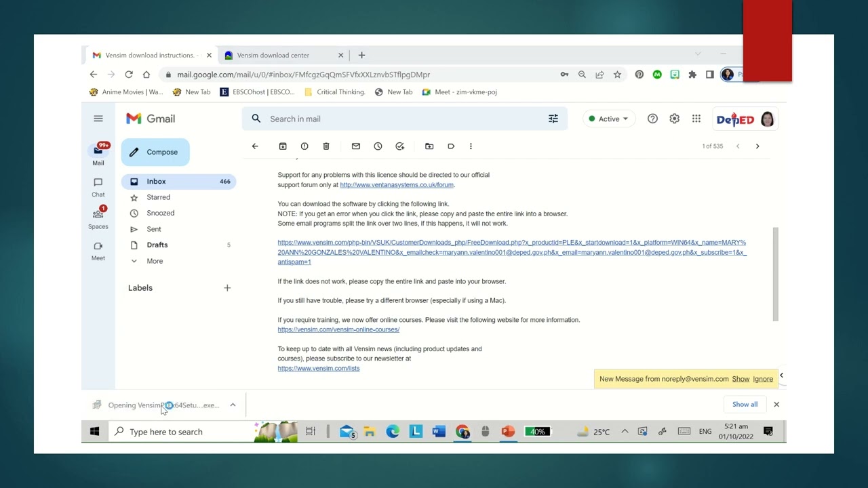Image resolution: width=868 pixels, height=488 pixels.
Task: Open PowerPoint from taskbar
Action: 508,432
